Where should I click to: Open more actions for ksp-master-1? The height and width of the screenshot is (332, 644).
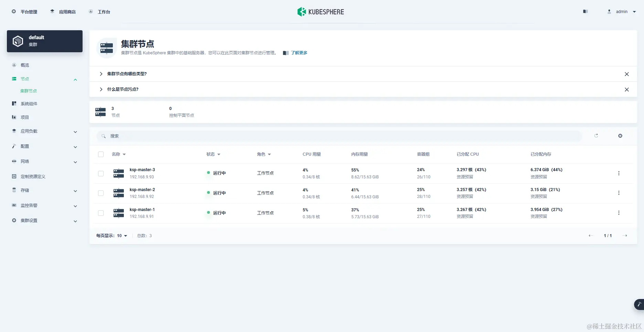pos(619,213)
